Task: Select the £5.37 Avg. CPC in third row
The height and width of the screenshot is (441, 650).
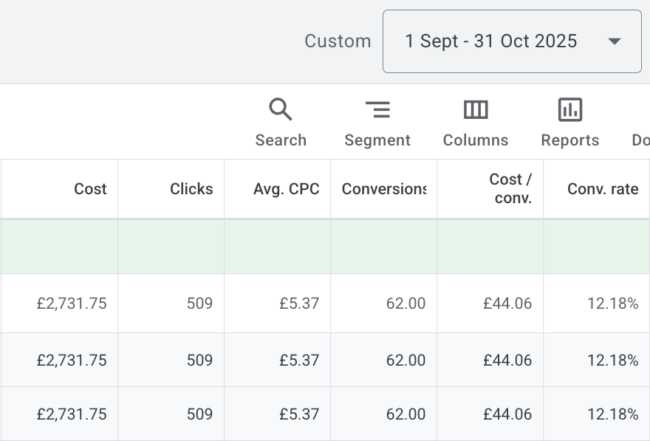Action: click(x=299, y=414)
